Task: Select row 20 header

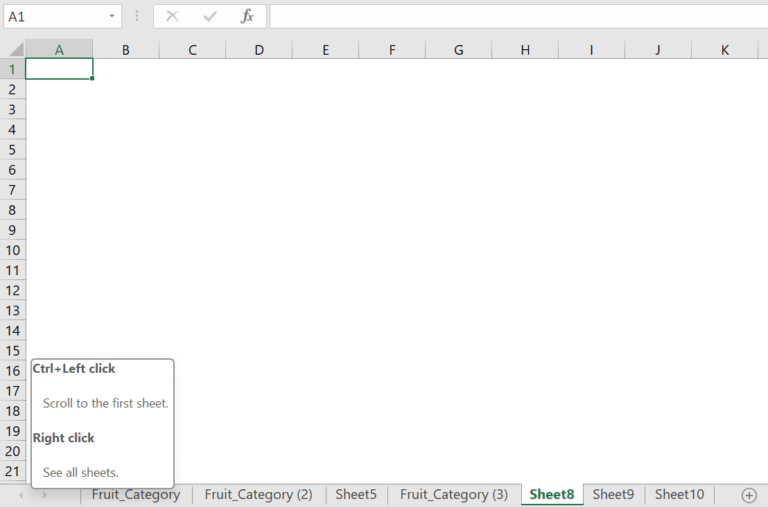Action: coord(13,451)
